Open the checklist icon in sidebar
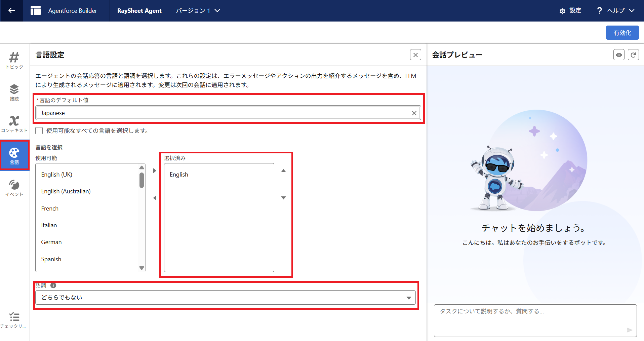Viewport: 644px width, 341px height. coord(14,319)
